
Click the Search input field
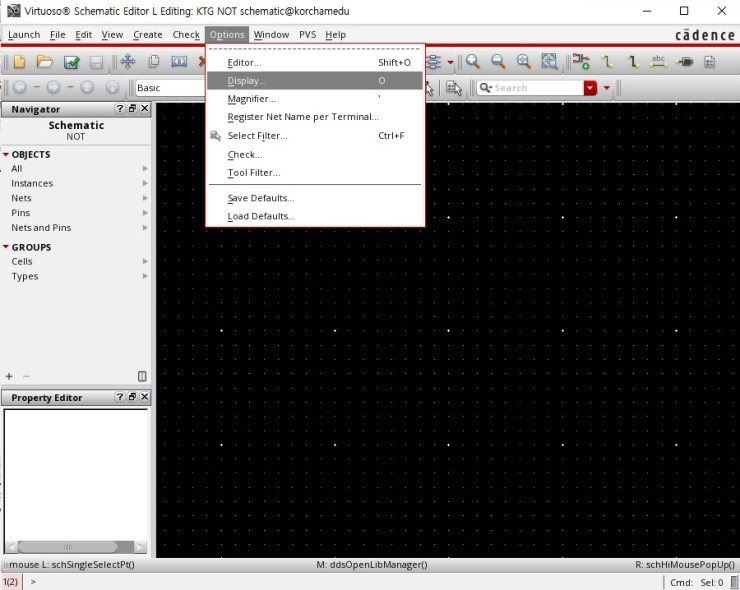[535, 88]
